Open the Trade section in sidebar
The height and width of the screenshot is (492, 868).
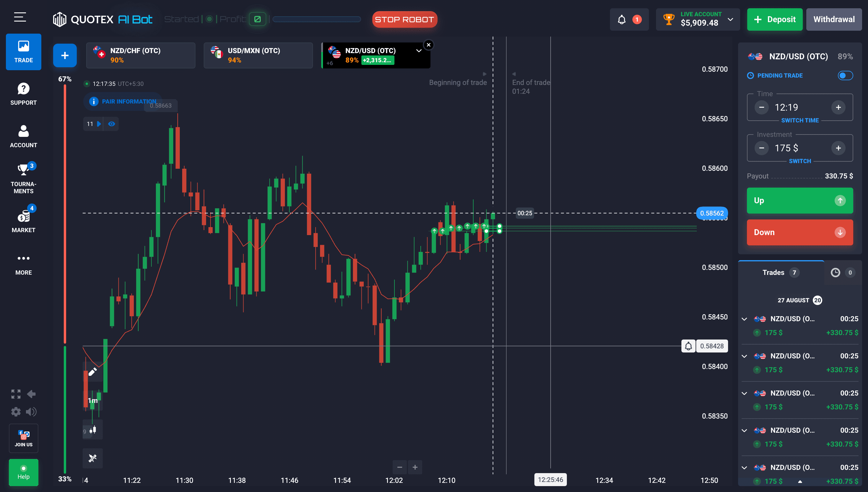(x=23, y=52)
